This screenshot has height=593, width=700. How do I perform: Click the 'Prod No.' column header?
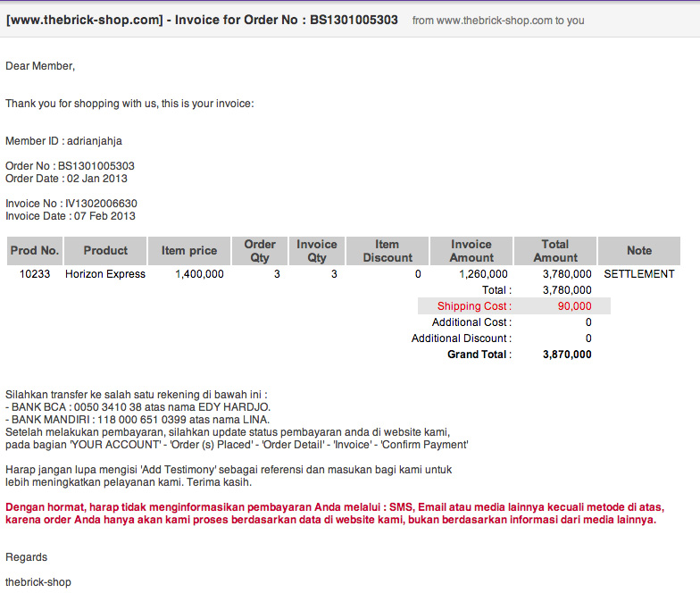35,251
